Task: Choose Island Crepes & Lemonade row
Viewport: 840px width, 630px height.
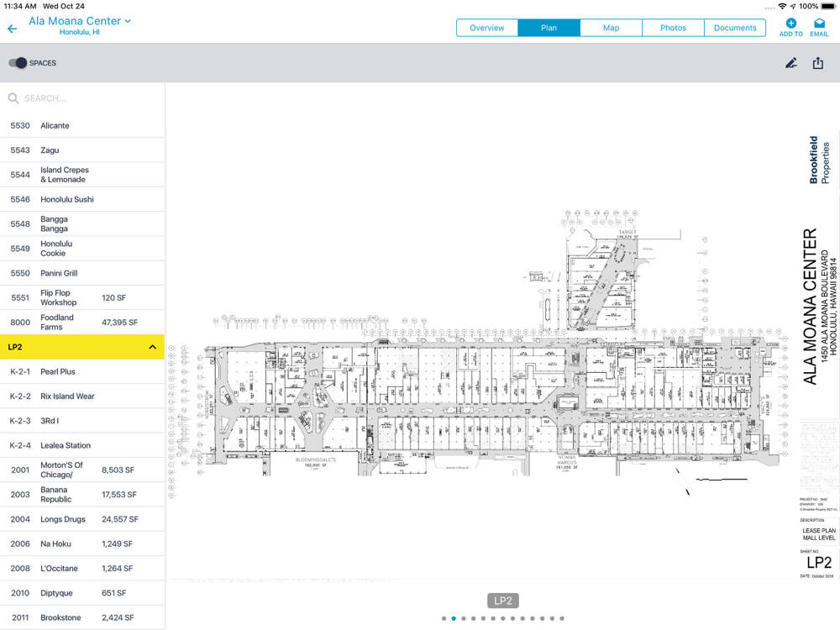Action: pos(82,176)
